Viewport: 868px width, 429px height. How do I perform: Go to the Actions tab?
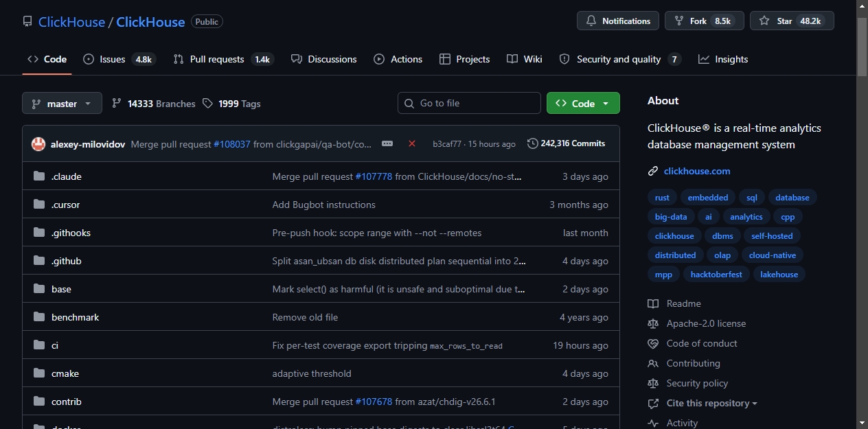(x=398, y=59)
